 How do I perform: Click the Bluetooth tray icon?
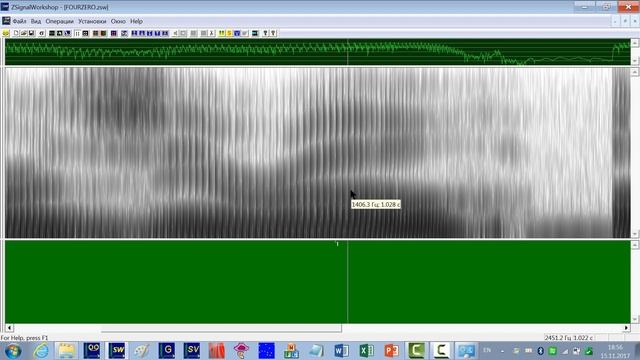pyautogui.click(x=541, y=351)
